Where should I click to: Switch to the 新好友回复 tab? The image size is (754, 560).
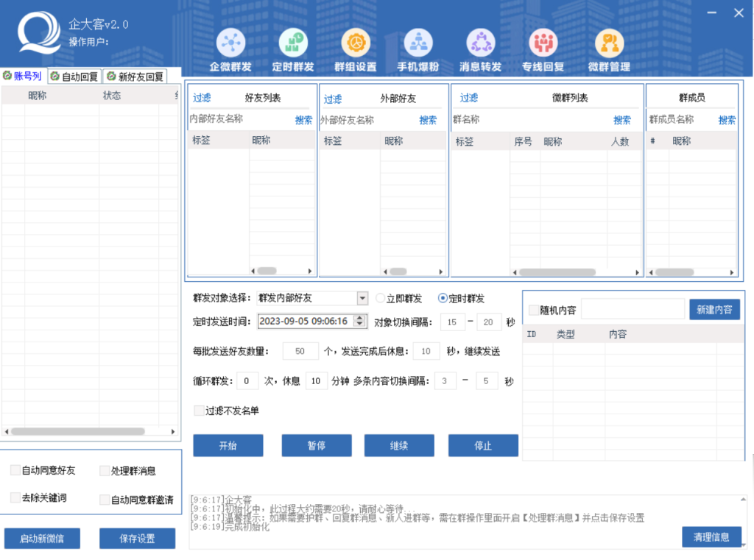click(135, 77)
